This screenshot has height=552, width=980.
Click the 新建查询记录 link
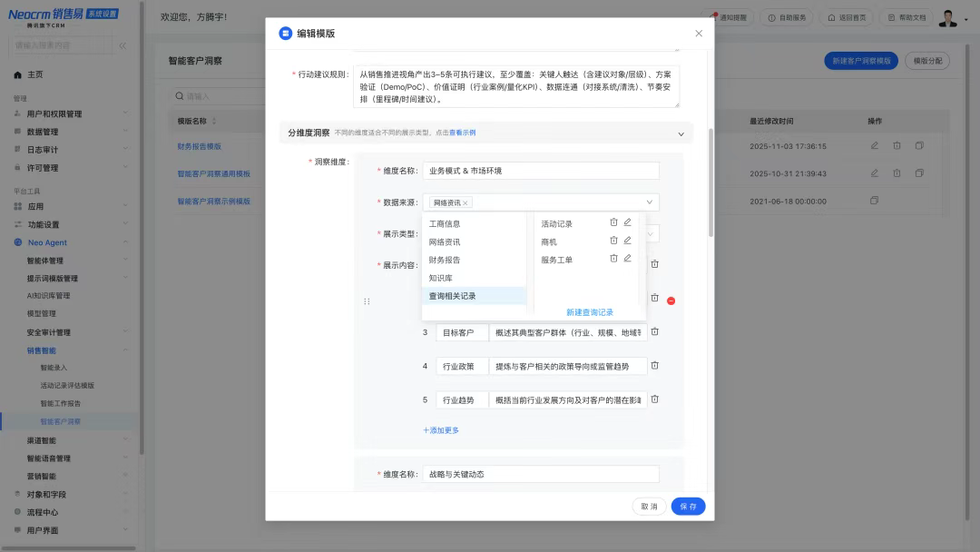(x=590, y=312)
